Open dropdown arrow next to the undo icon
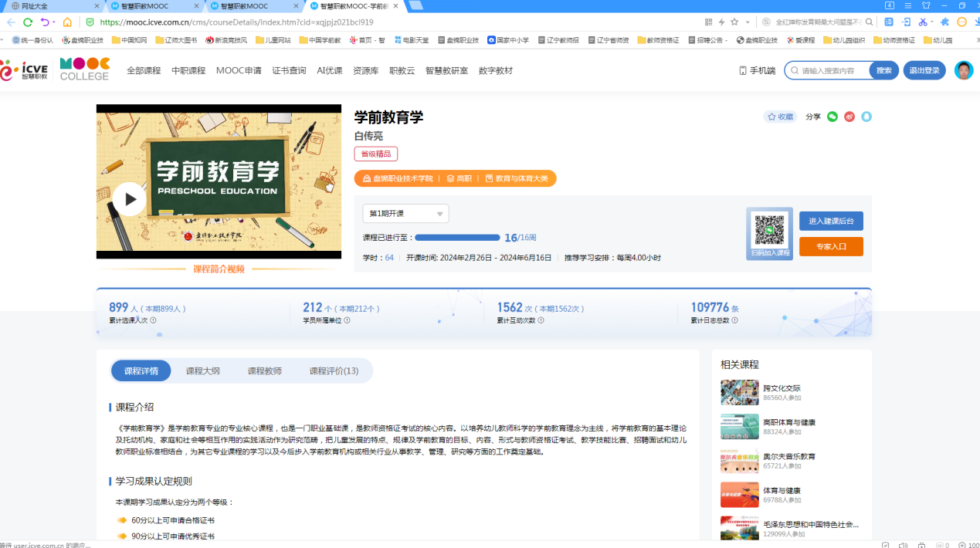Viewport: 980px width, 548px height. click(x=53, y=22)
